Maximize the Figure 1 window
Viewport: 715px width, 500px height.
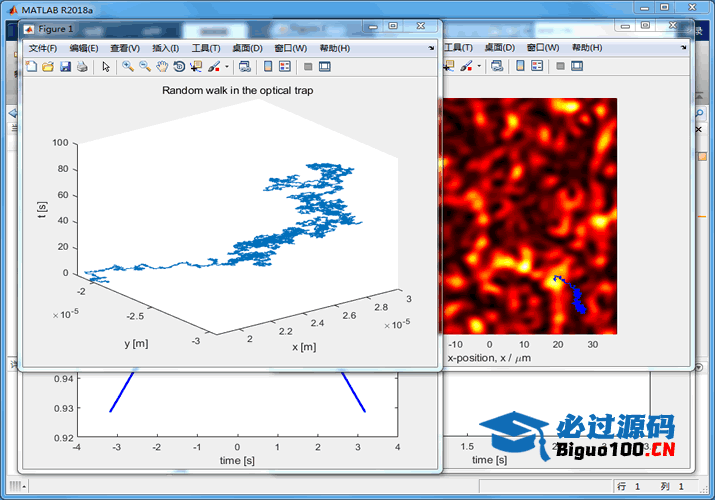click(393, 26)
